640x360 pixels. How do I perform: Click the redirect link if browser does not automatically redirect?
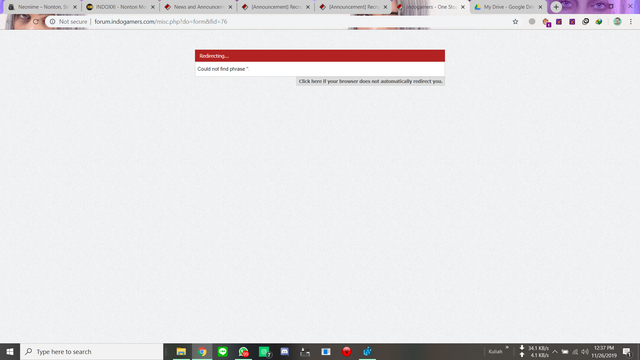coord(370,81)
